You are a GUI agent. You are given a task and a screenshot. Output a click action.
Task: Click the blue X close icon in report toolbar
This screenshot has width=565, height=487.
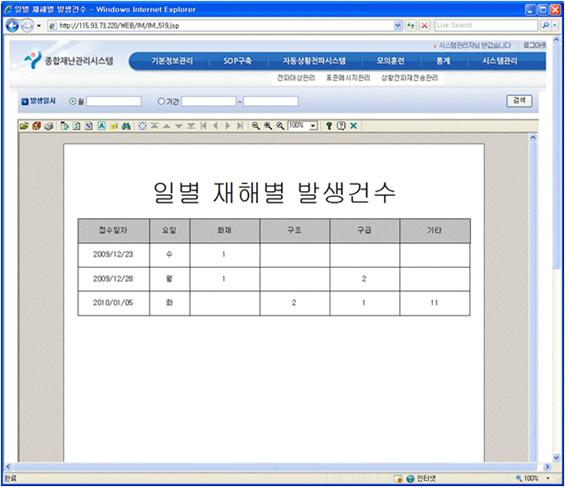pos(353,126)
